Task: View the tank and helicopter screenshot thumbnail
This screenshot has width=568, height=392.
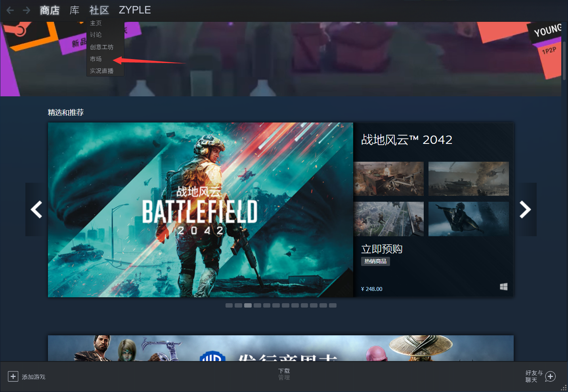Action: (x=469, y=179)
